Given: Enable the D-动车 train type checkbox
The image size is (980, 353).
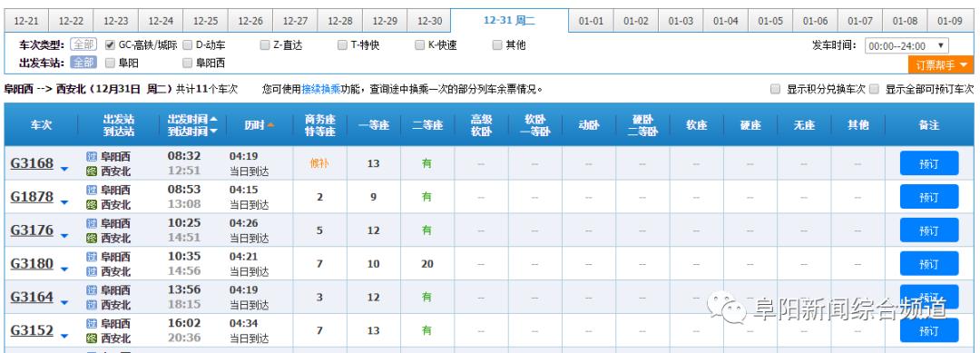Looking at the screenshot, I should tap(188, 45).
